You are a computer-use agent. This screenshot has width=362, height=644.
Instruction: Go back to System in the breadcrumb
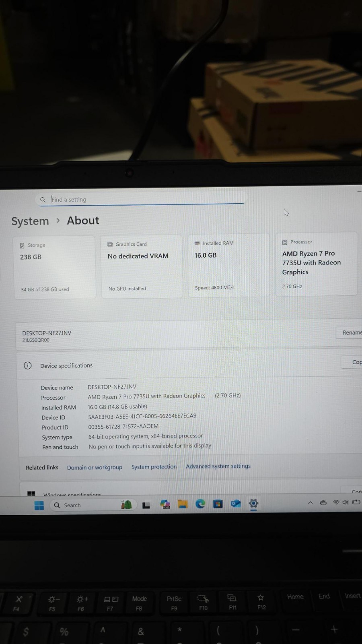pyautogui.click(x=30, y=221)
